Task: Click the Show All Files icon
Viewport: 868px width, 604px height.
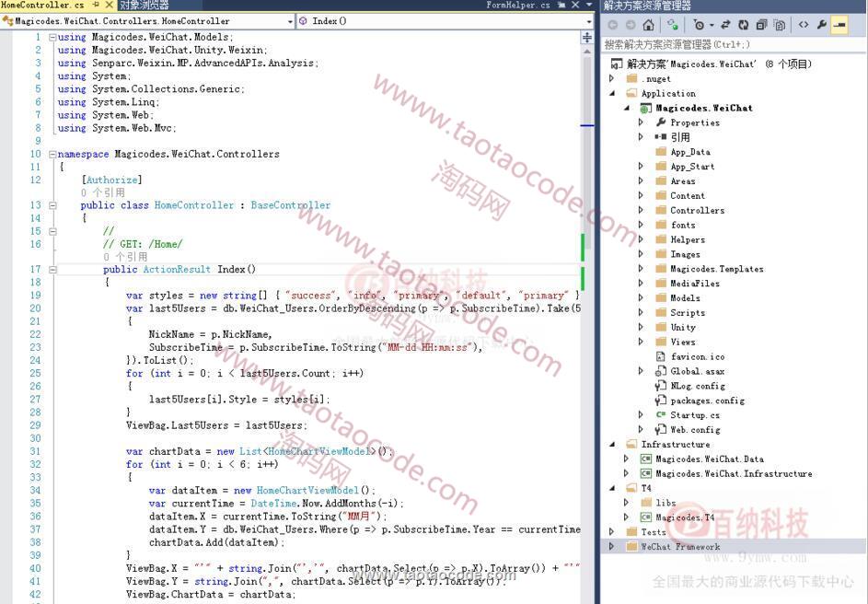Action: pos(779,25)
